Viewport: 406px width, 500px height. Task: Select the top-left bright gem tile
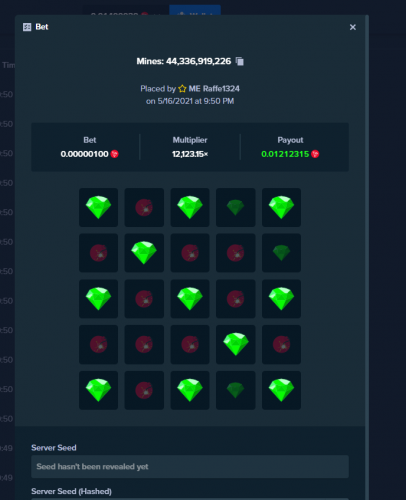pyautogui.click(x=98, y=207)
